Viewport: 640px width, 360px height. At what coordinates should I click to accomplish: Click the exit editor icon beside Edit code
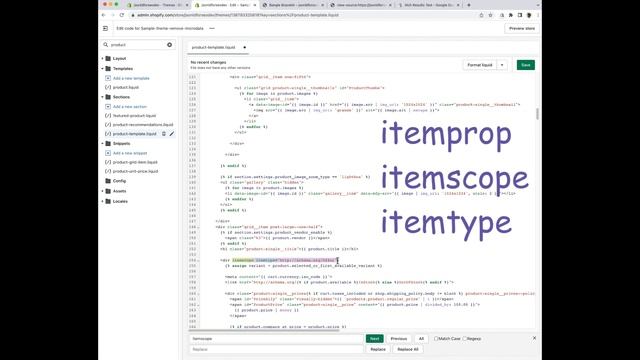coord(105,29)
